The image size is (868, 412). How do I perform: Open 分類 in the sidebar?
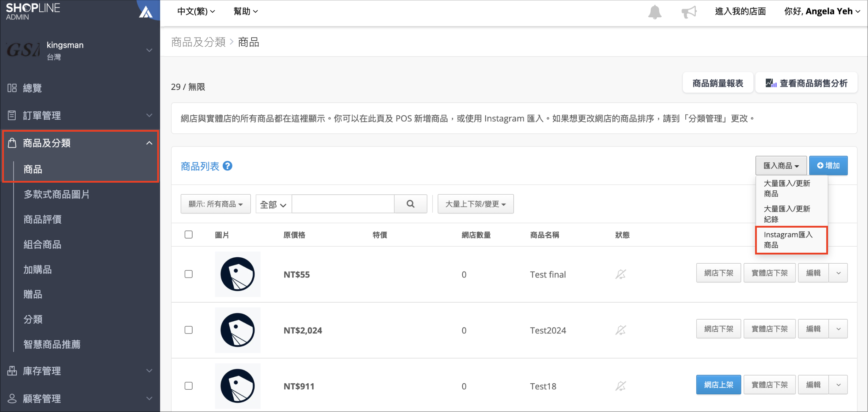coord(33,319)
